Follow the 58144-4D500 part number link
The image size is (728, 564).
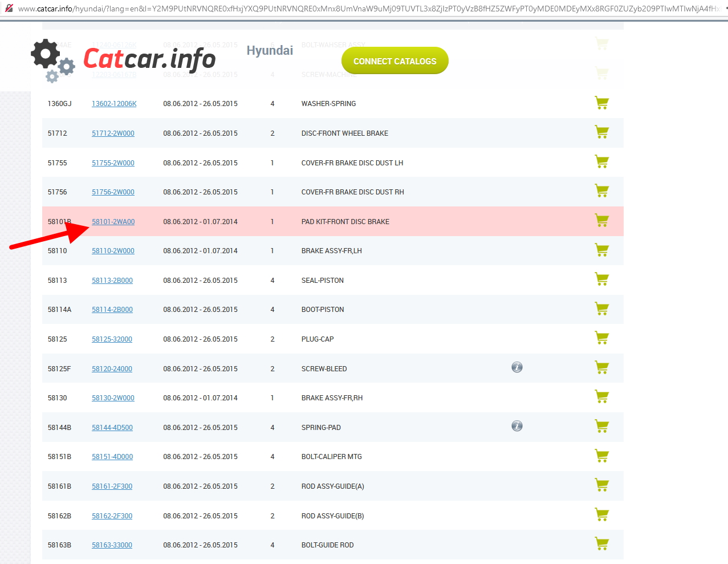(112, 428)
